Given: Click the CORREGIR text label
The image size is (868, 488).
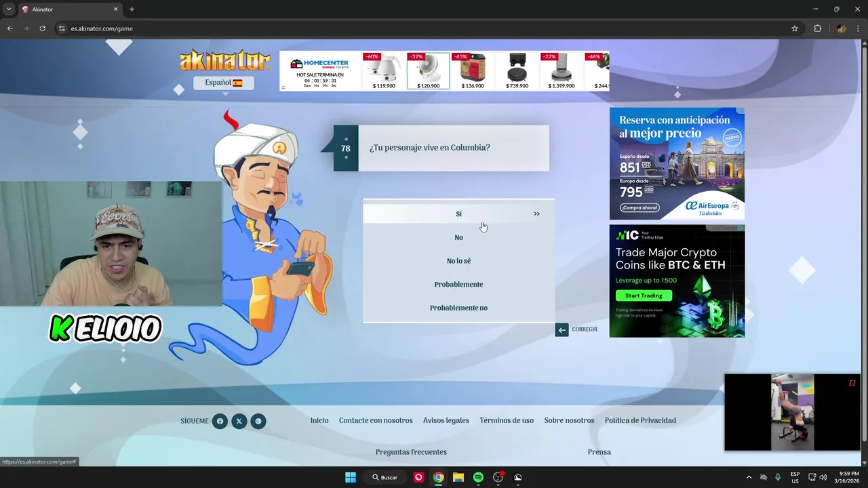Looking at the screenshot, I should (x=585, y=329).
